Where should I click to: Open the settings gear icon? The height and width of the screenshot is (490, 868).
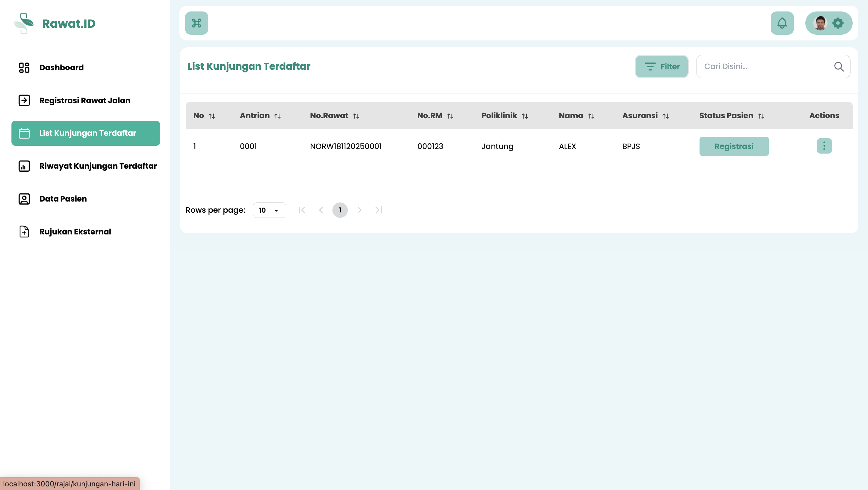838,23
